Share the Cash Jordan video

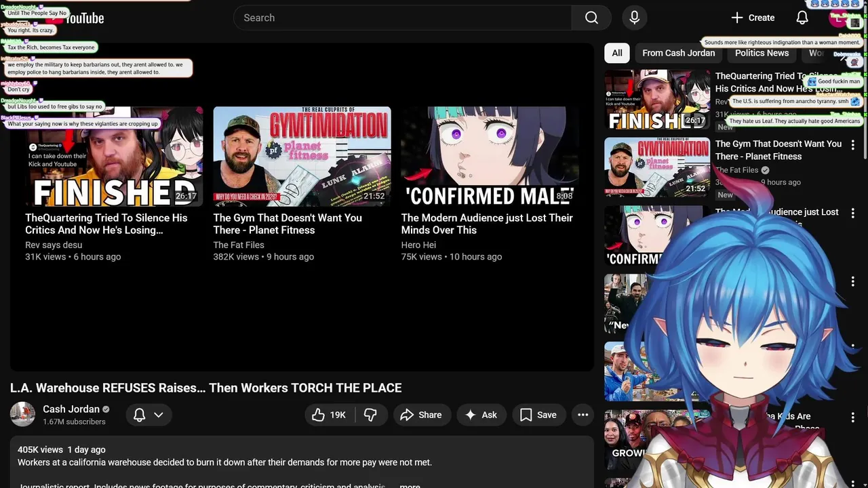tap(421, 415)
